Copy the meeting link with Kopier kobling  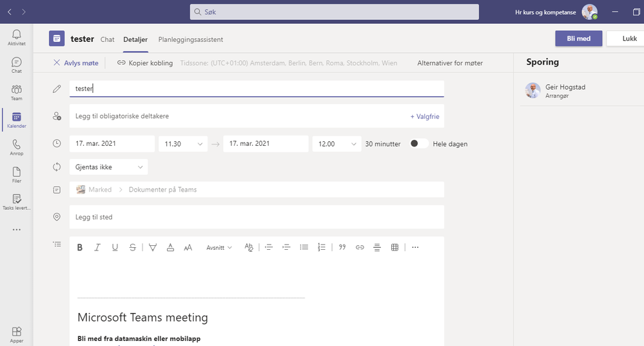click(145, 63)
